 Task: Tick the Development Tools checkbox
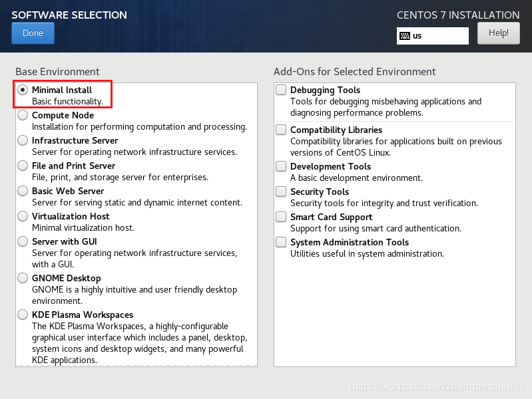[281, 166]
